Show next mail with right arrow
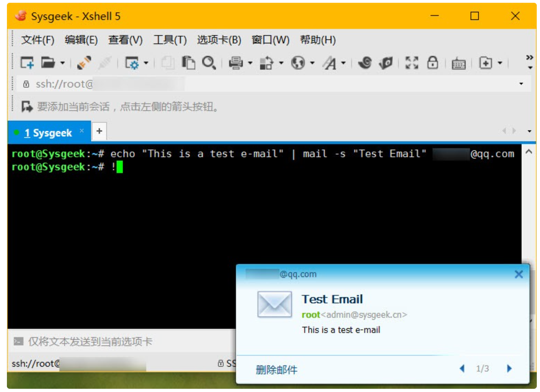The height and width of the screenshot is (392, 540). pos(509,369)
